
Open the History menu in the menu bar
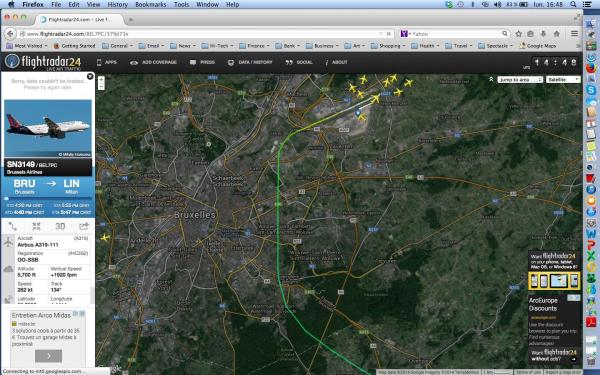[117, 4]
